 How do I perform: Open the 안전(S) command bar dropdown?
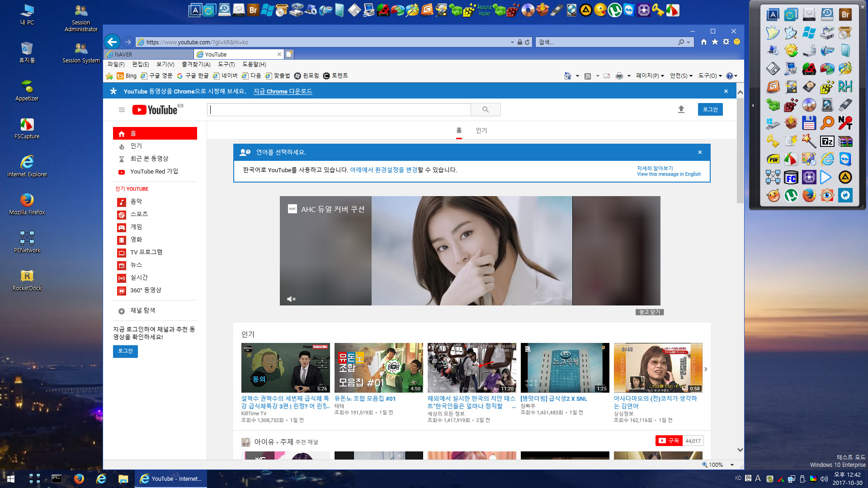[681, 76]
